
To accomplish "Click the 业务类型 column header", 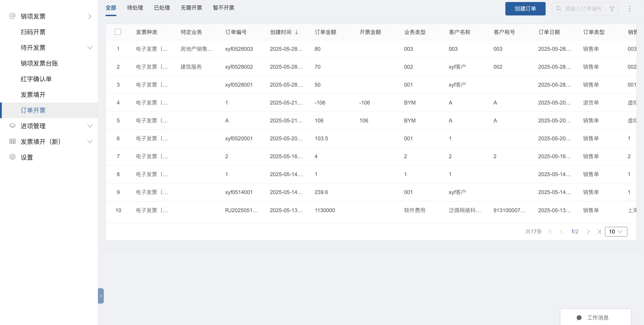I will pos(415,32).
